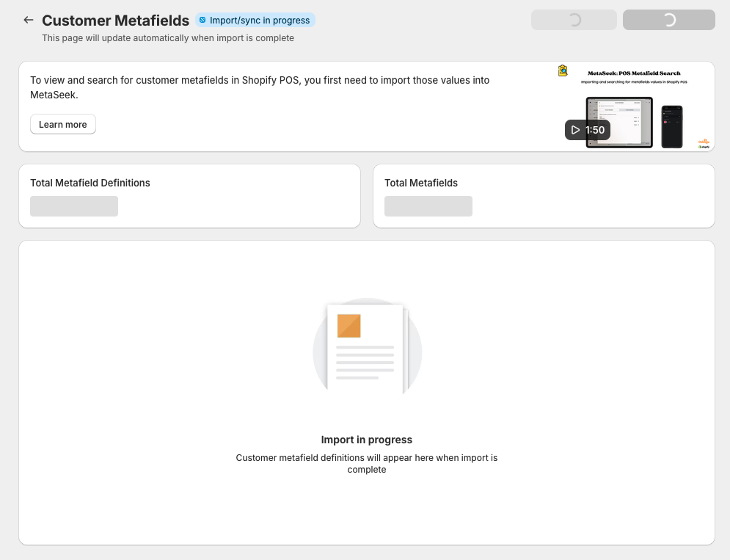This screenshot has height=560, width=730.
Task: Open the Learn more link
Action: (x=63, y=125)
